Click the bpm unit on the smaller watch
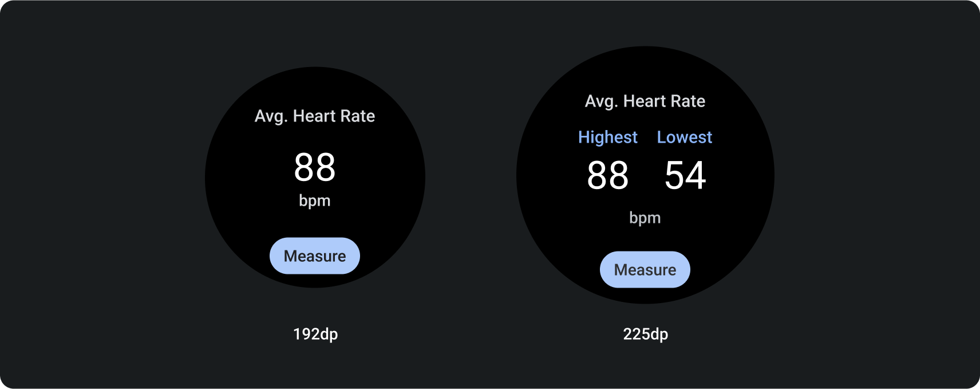The width and height of the screenshot is (980, 389). (x=315, y=201)
